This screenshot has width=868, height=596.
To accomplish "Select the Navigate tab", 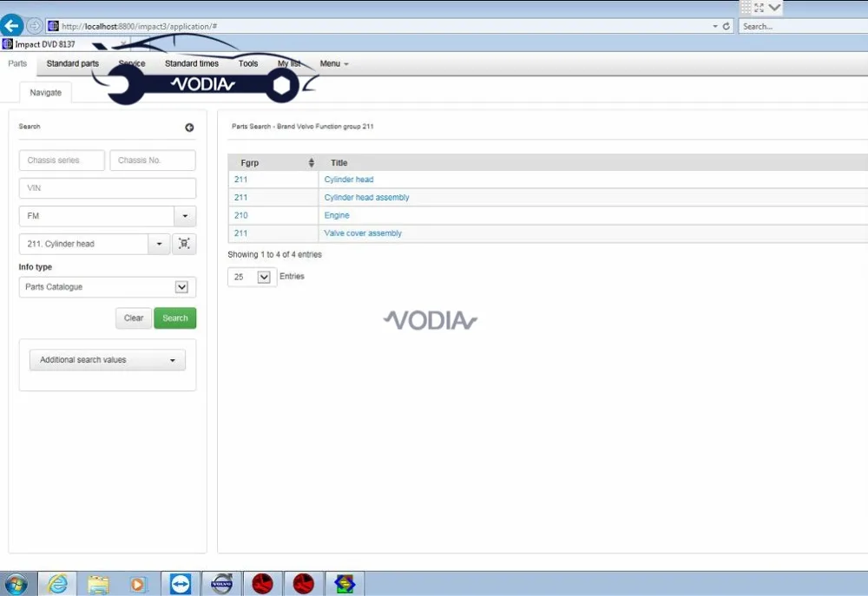I will pyautogui.click(x=45, y=93).
